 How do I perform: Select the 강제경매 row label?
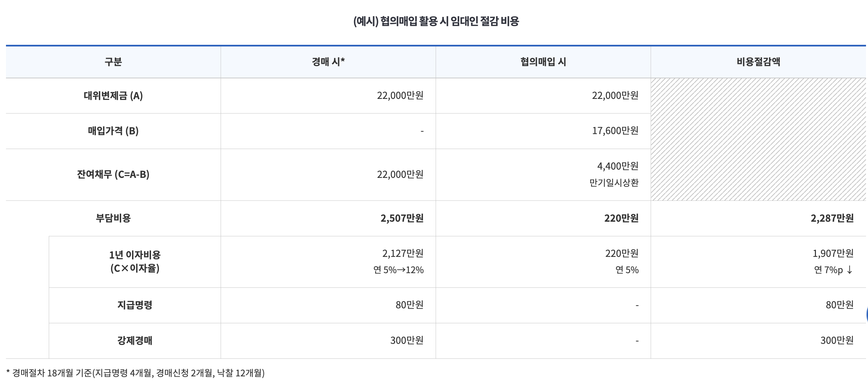(x=135, y=340)
